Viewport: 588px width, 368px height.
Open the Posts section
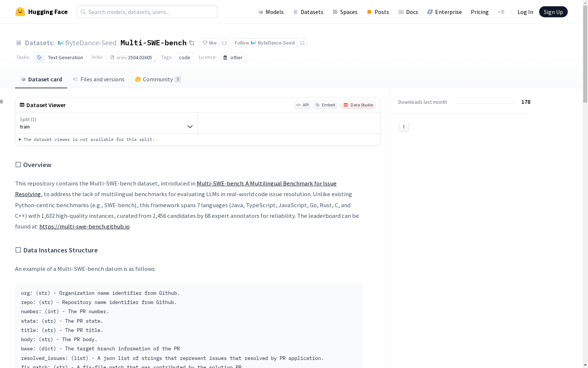coord(378,12)
